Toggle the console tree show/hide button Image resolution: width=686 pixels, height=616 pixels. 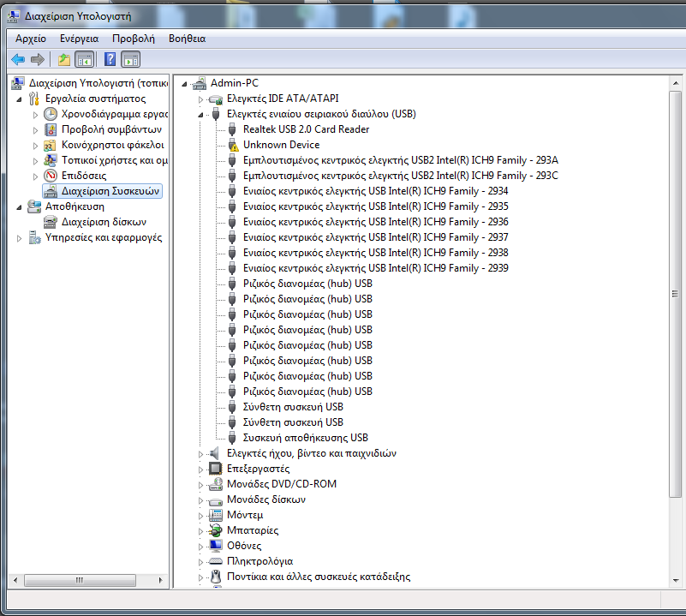pos(84,60)
